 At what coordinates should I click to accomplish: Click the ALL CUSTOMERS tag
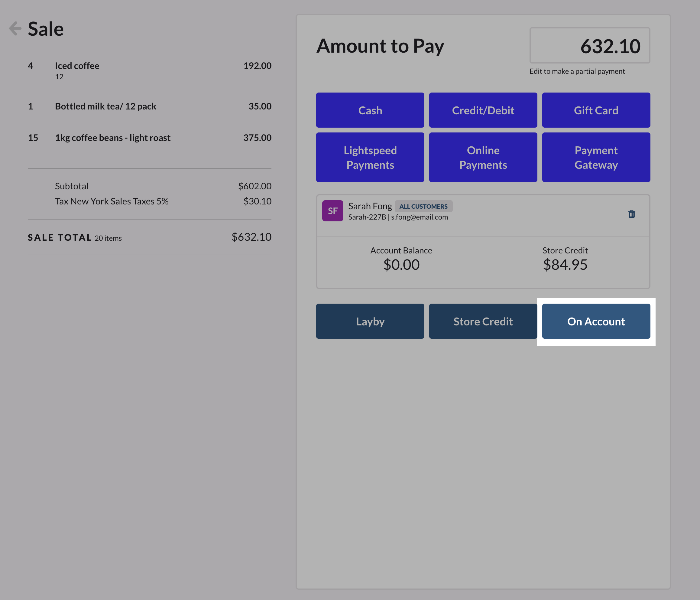click(x=423, y=206)
